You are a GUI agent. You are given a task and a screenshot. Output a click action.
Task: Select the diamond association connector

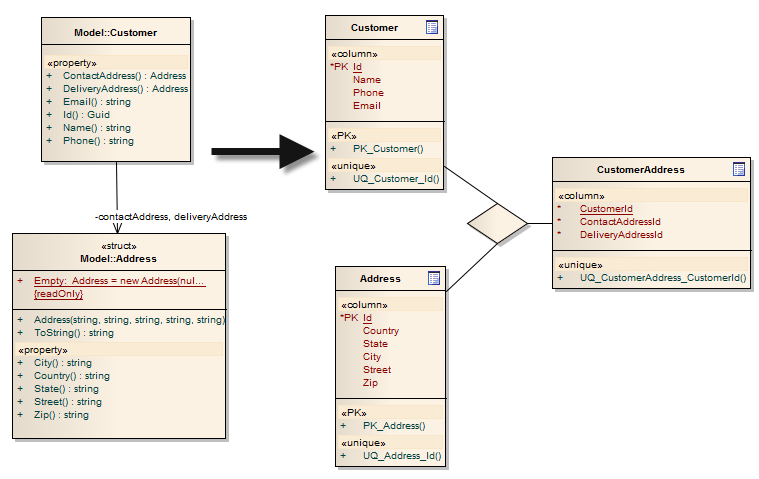point(497,223)
